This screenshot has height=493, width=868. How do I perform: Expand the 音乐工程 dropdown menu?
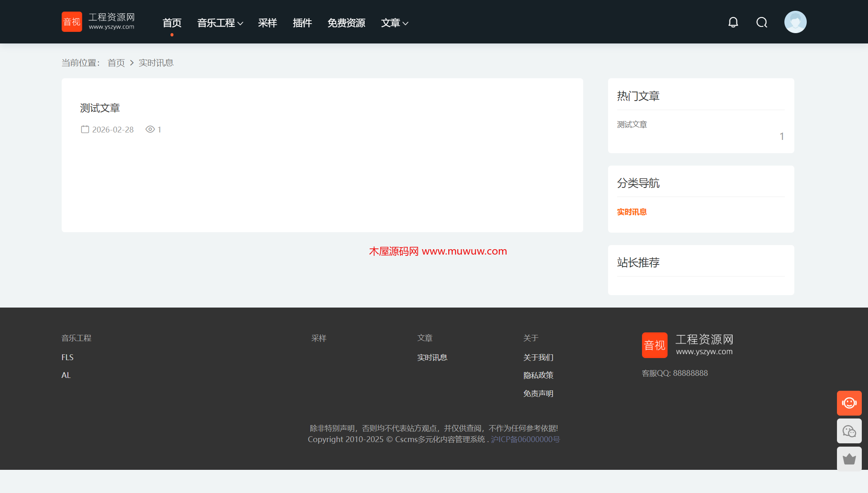coord(220,23)
